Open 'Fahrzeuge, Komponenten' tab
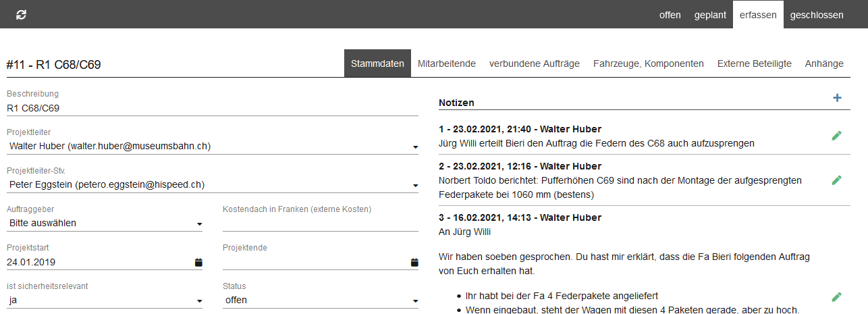This screenshot has height=314, width=868. 649,63
